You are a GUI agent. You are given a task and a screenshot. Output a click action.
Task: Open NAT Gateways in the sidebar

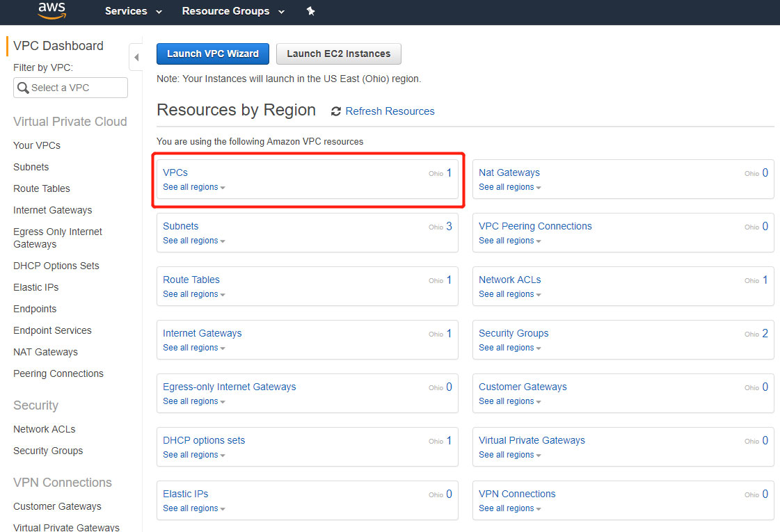45,352
